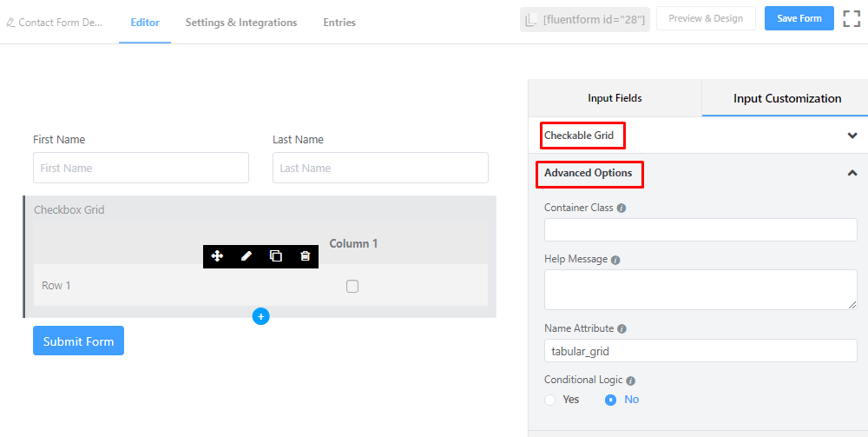
Task: Open the Settings & Integrations tab
Action: 241,23
